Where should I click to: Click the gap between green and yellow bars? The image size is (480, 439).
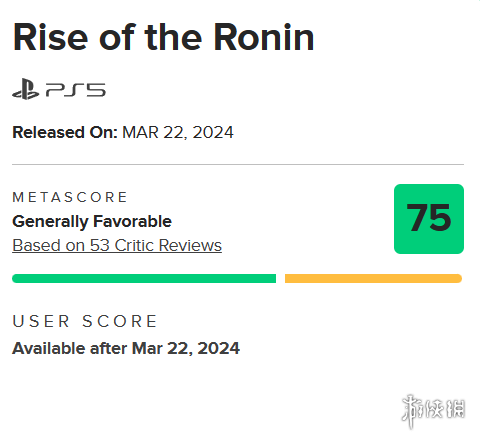[x=280, y=278]
